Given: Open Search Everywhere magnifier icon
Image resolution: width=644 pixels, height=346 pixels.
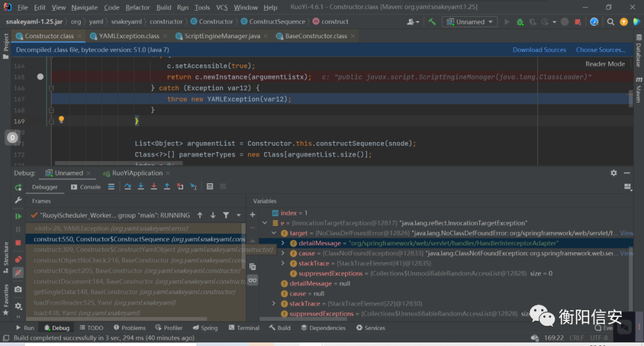Looking at the screenshot, I should pos(611,22).
